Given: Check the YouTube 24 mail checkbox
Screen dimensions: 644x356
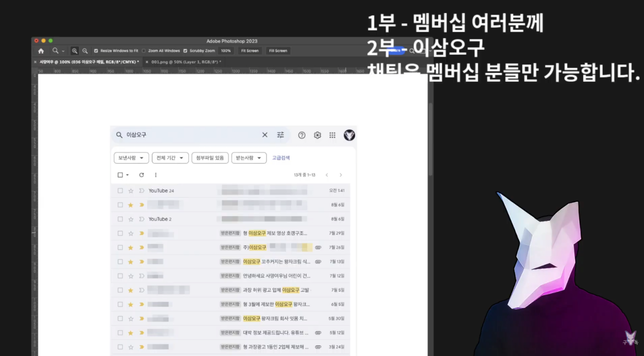Looking at the screenshot, I should click(x=120, y=191).
